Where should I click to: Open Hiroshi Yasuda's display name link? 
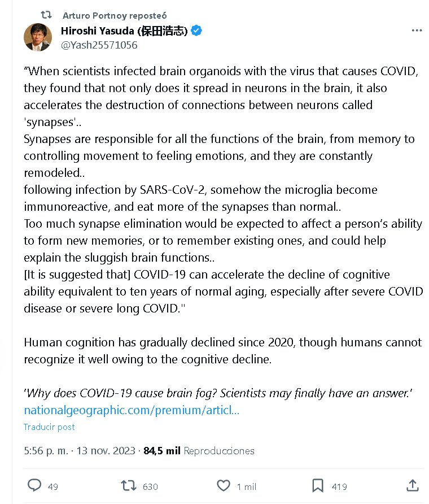pos(124,31)
